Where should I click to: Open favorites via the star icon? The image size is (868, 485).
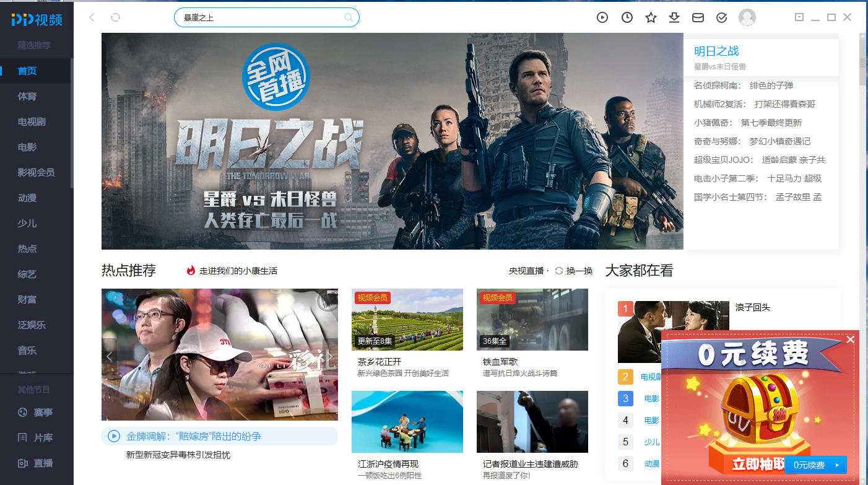click(x=651, y=17)
